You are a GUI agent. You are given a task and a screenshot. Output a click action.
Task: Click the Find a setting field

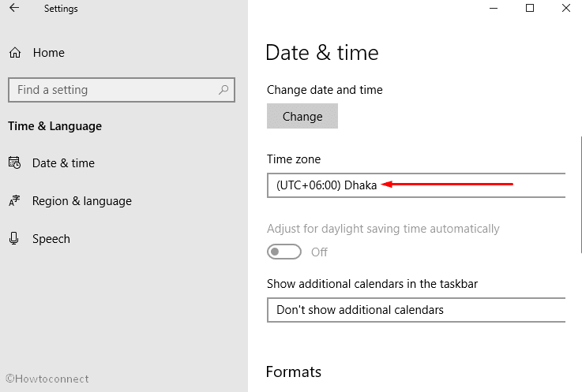click(x=122, y=90)
